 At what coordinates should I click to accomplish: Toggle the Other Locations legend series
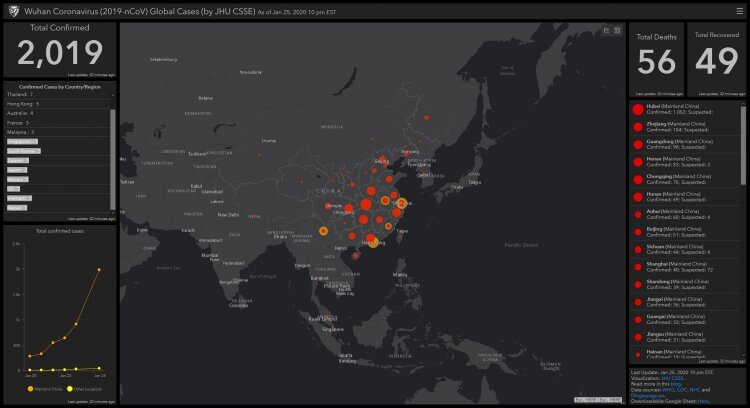click(84, 389)
